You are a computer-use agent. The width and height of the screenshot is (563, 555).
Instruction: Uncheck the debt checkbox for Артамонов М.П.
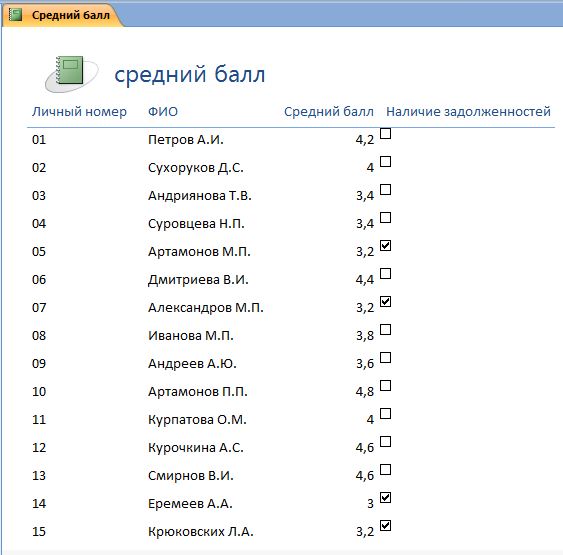coord(385,246)
